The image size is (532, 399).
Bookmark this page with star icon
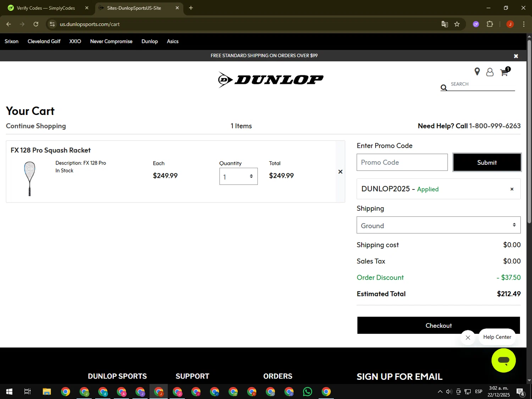[x=457, y=24]
